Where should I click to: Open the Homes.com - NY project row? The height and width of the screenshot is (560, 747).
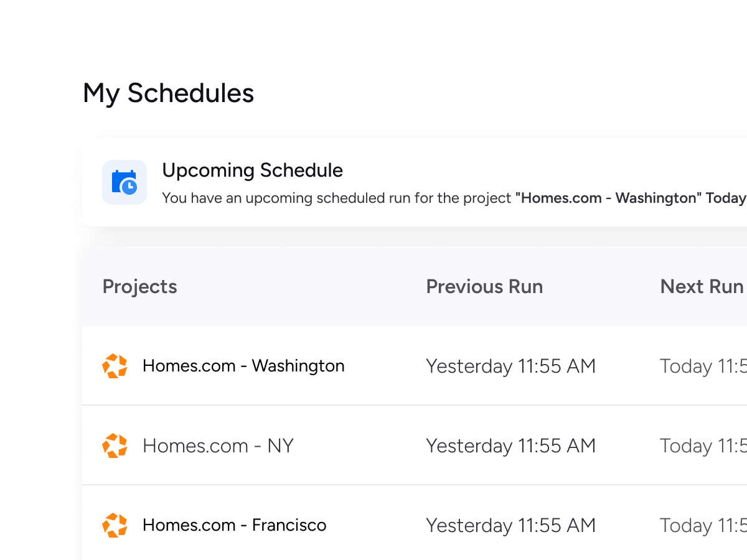point(218,446)
